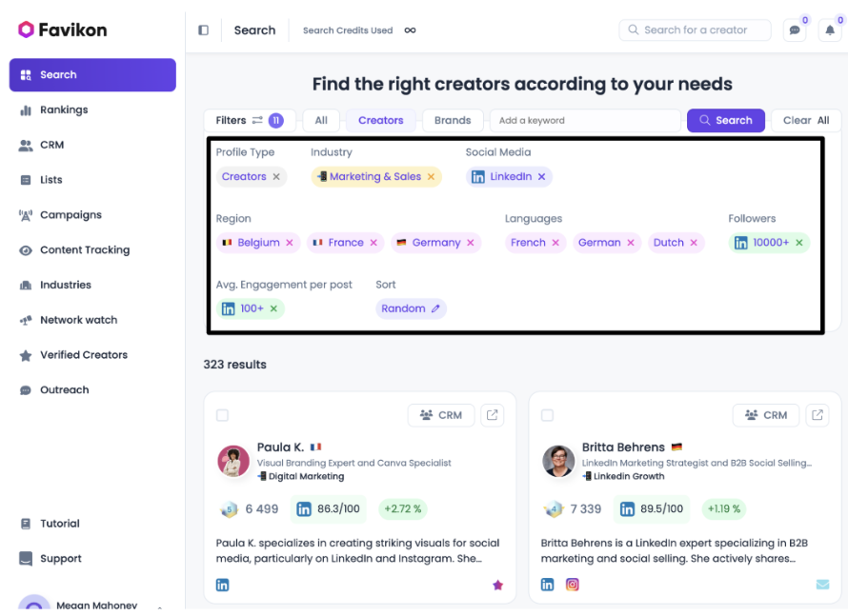The width and height of the screenshot is (848, 616).
Task: Remove the French language filter
Action: point(555,243)
